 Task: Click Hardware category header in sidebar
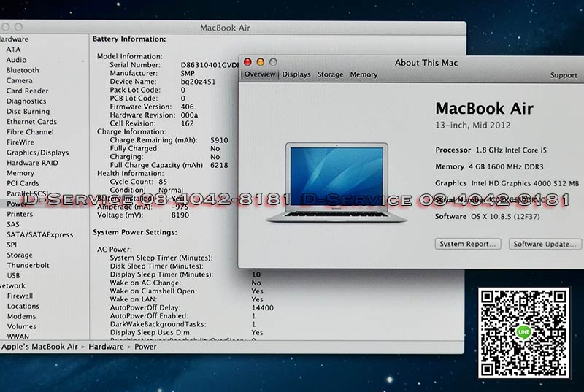[14, 39]
